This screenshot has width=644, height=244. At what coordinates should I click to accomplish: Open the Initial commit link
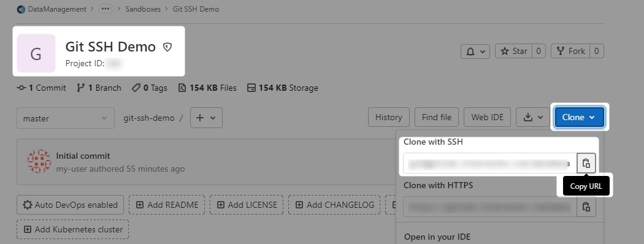pos(83,156)
